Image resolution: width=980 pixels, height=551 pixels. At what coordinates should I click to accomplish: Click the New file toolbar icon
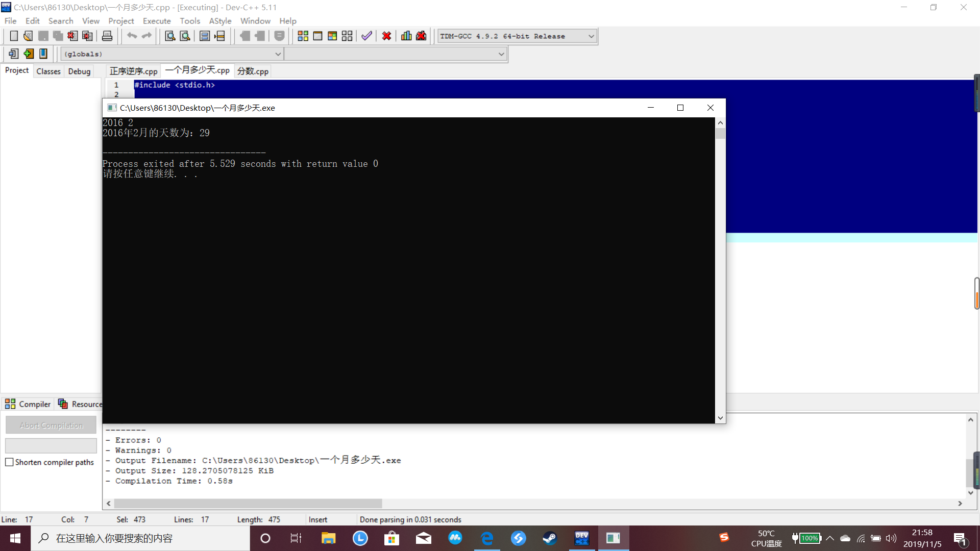pos(14,36)
